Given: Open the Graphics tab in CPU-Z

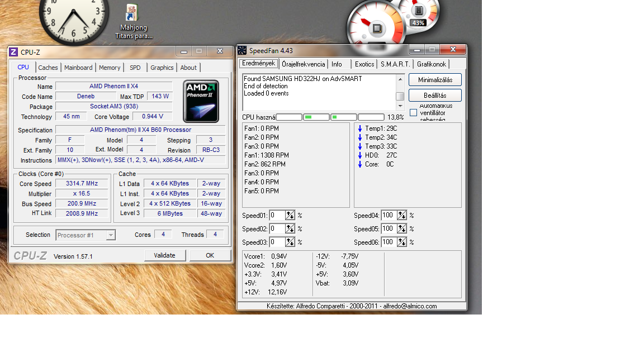Looking at the screenshot, I should pyautogui.click(x=162, y=68).
